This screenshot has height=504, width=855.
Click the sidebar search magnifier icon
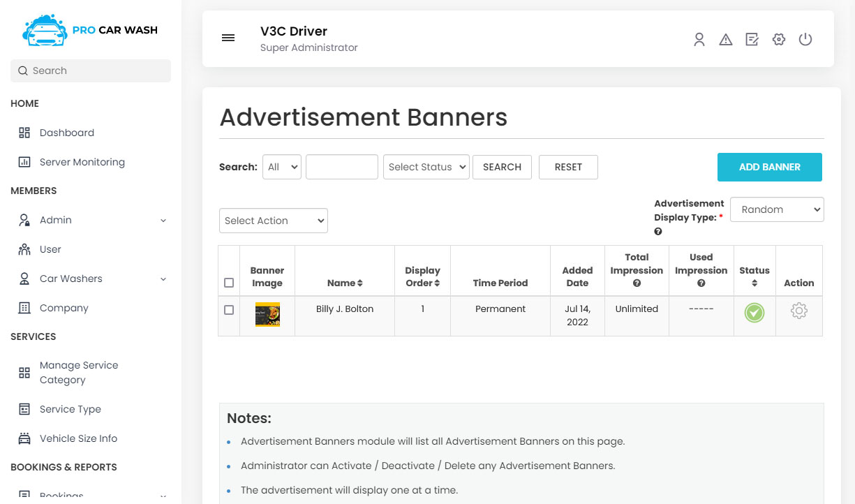click(23, 71)
